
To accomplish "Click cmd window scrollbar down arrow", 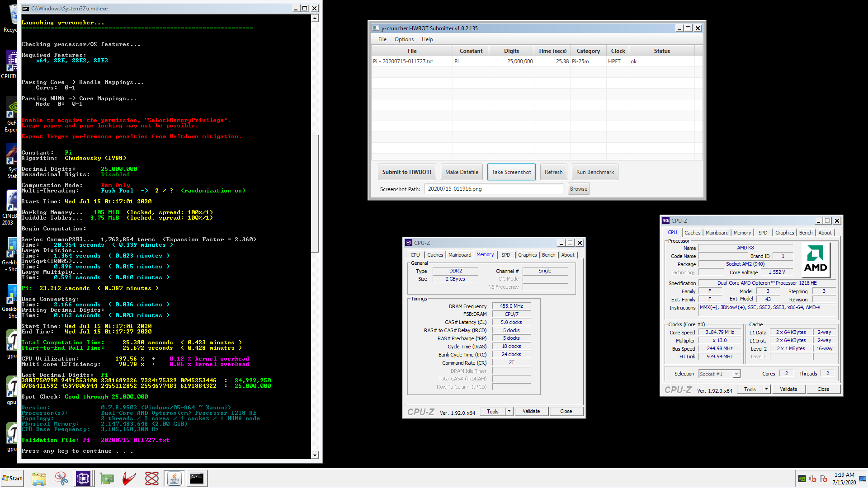I will pos(315,455).
